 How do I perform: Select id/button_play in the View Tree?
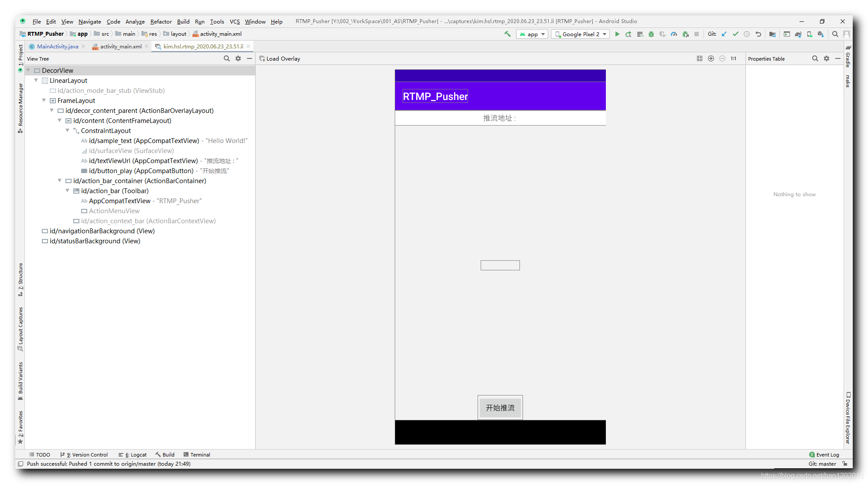(141, 170)
